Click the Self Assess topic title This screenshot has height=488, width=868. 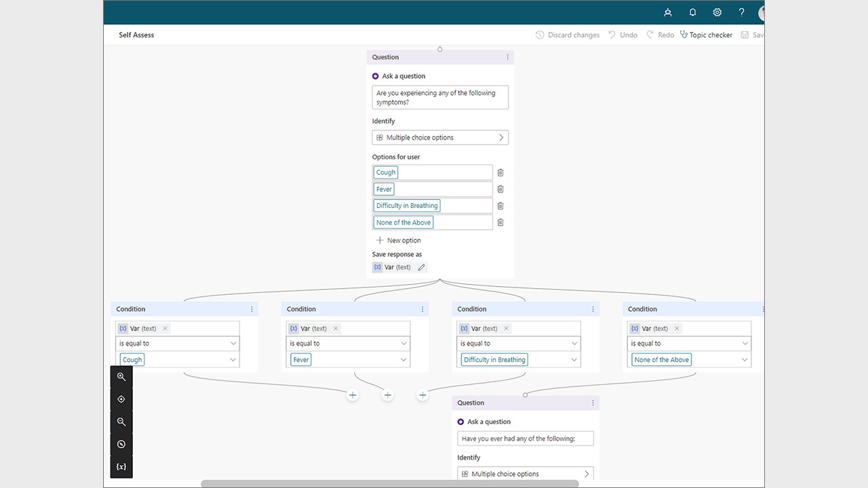click(x=136, y=35)
